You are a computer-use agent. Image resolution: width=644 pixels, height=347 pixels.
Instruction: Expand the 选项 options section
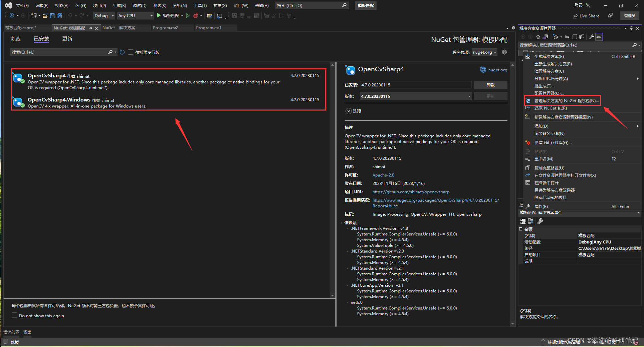[x=348, y=111]
